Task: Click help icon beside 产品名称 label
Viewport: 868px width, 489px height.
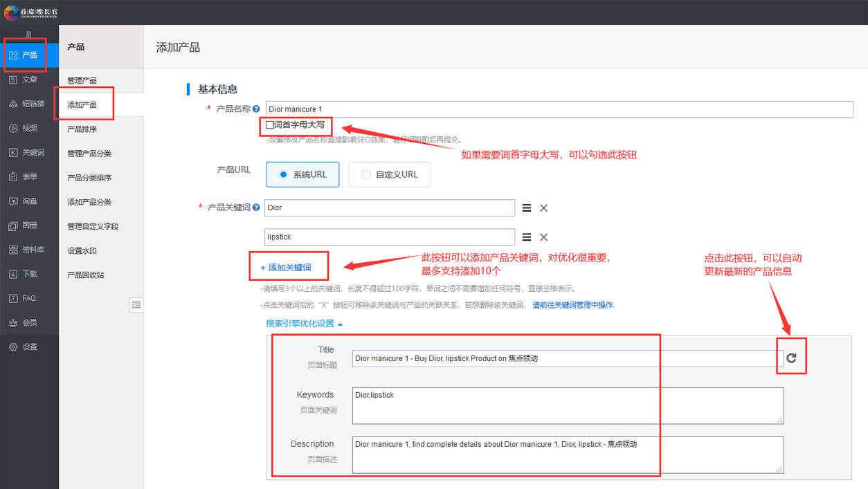Action: tap(256, 109)
